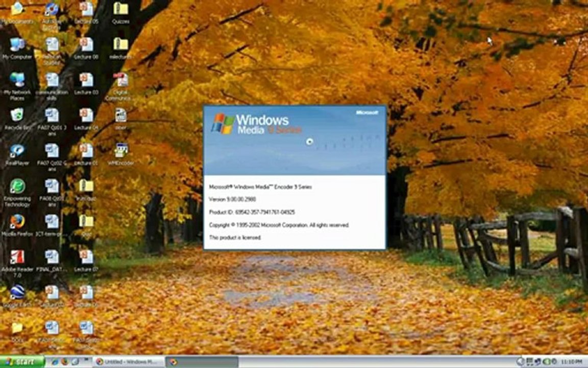Open the Start menu

[22, 362]
